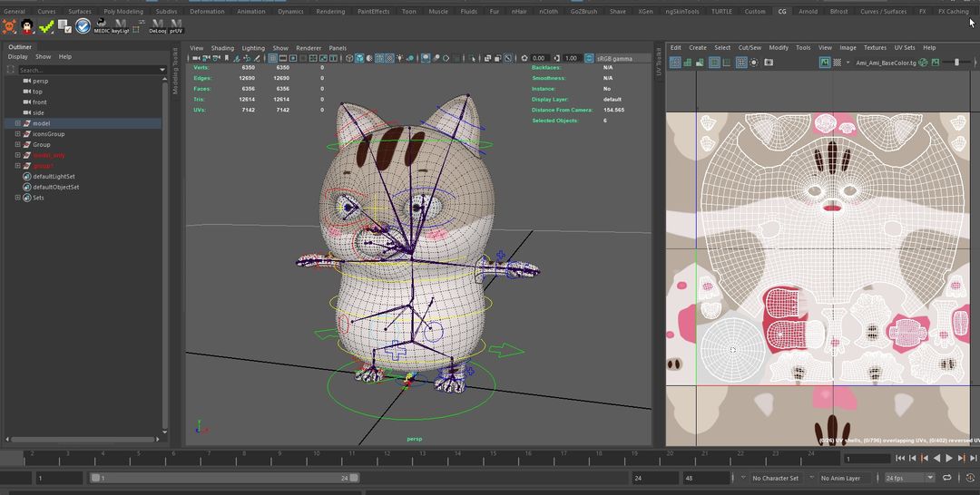Click the current frame field beside playback controls
The width and height of the screenshot is (980, 495).
(867, 459)
